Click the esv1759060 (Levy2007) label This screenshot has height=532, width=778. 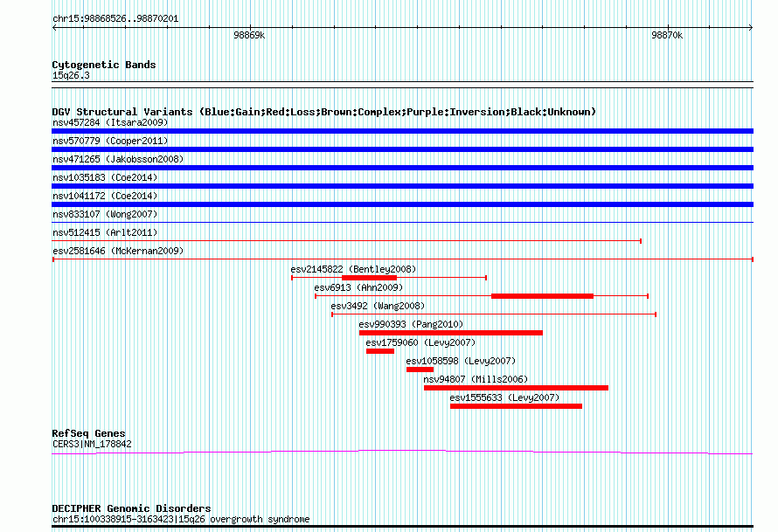(420, 342)
